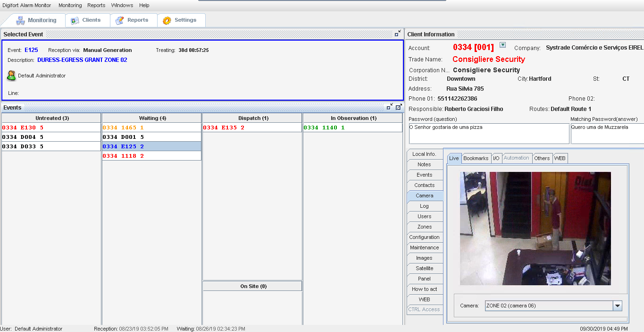Click the Reports tab notepad icon
The image size is (644, 332).
[x=120, y=20]
